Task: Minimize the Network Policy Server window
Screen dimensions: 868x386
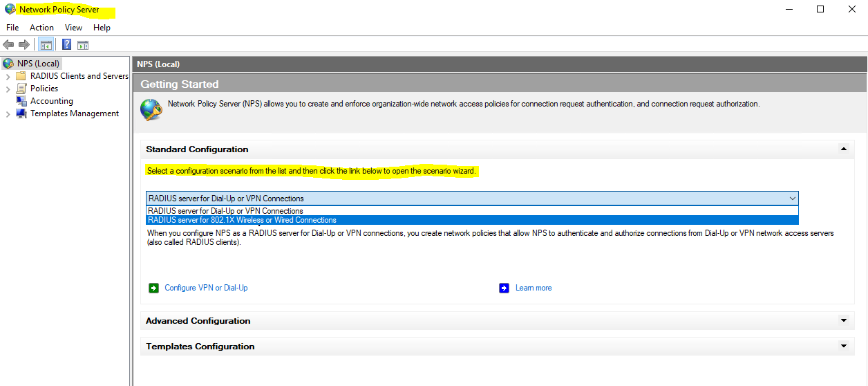Action: point(789,10)
